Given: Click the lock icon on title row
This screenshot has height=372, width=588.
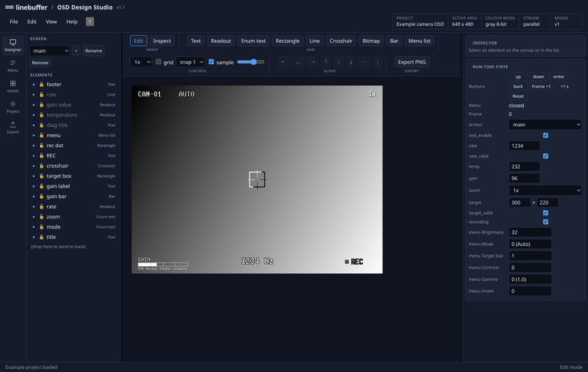Looking at the screenshot, I should coord(42,237).
